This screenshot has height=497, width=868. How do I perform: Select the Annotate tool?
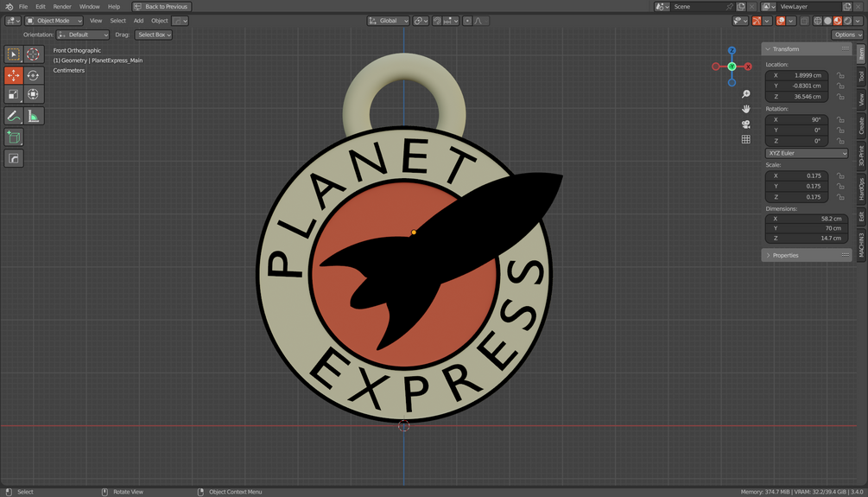(x=13, y=117)
